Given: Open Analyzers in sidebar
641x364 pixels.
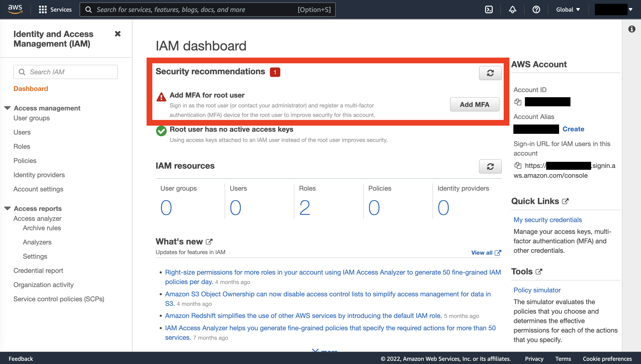Looking at the screenshot, I should (x=37, y=242).
